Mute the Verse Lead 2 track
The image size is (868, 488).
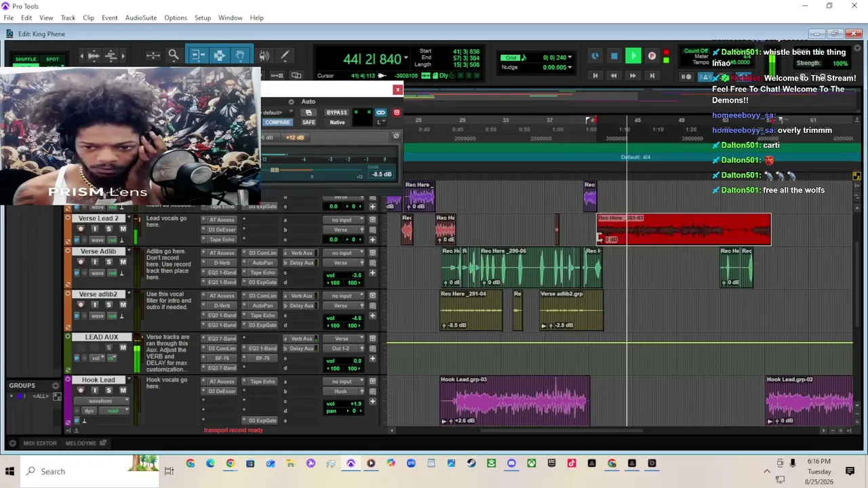coord(123,229)
